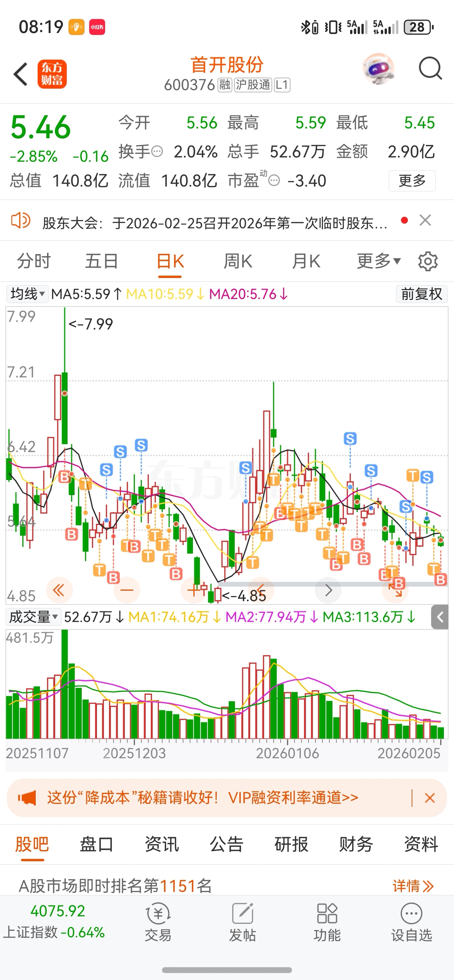Screen dimensions: 454x980
Task: Close the VIP融资利率 banner
Action: click(430, 798)
